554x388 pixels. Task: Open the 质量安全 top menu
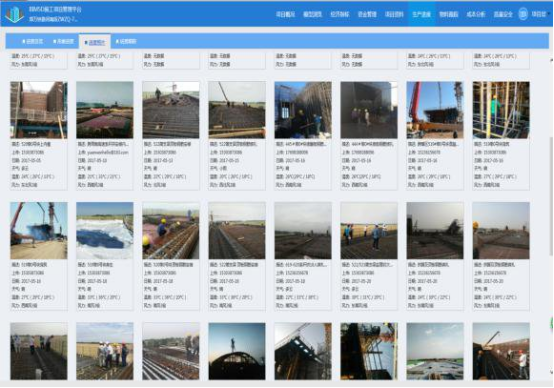503,14
